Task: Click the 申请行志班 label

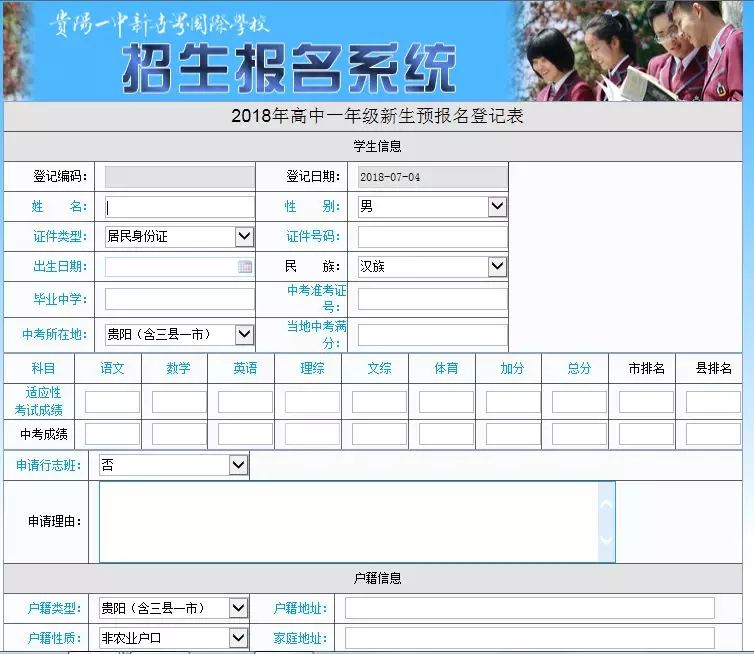Action: [x=48, y=465]
